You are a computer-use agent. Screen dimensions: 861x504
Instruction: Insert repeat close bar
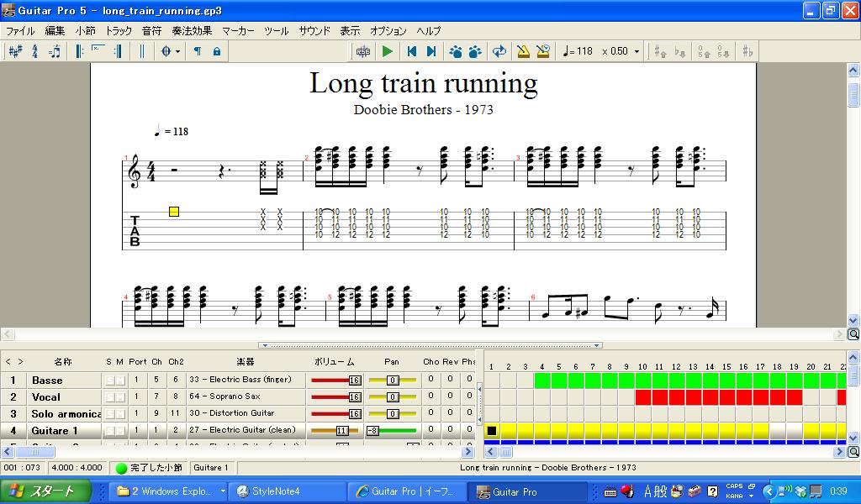click(x=118, y=51)
